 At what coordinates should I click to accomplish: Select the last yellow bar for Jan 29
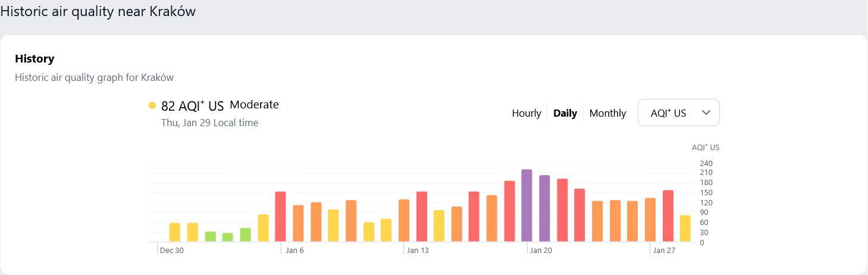[x=685, y=229]
